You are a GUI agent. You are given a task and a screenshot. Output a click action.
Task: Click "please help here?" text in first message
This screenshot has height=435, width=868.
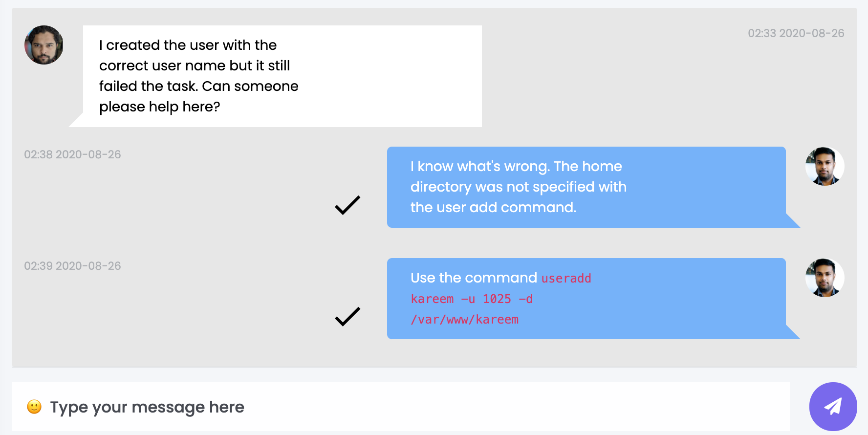tap(160, 107)
